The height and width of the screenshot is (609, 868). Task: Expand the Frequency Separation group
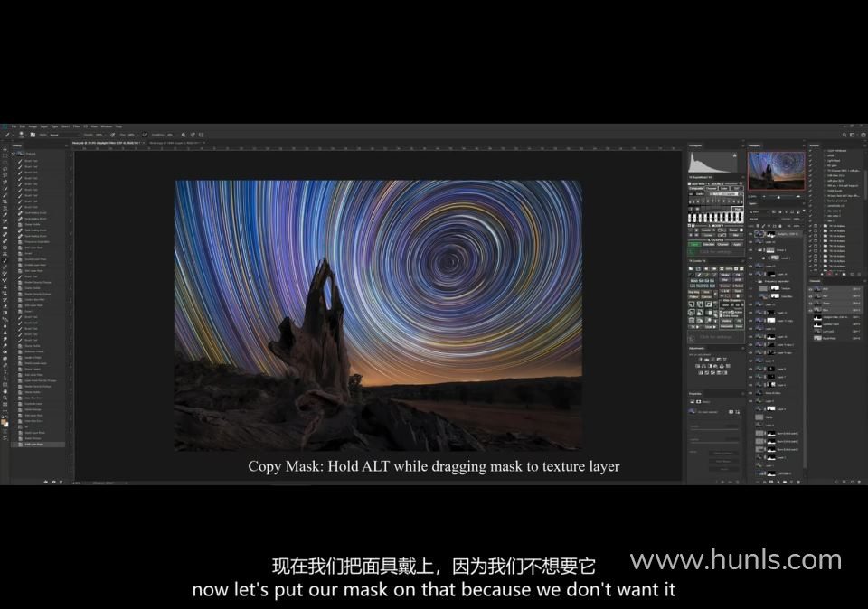[x=756, y=282]
